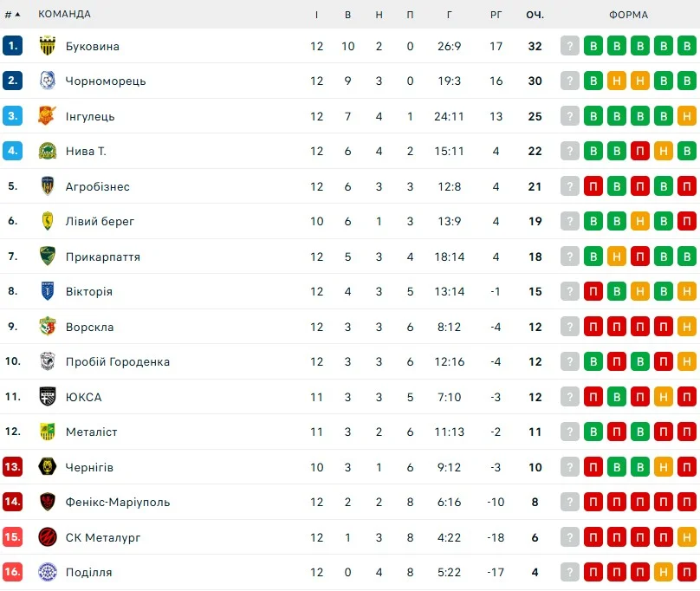Click the Ворскла club crest
The width and height of the screenshot is (700, 591).
(x=48, y=327)
